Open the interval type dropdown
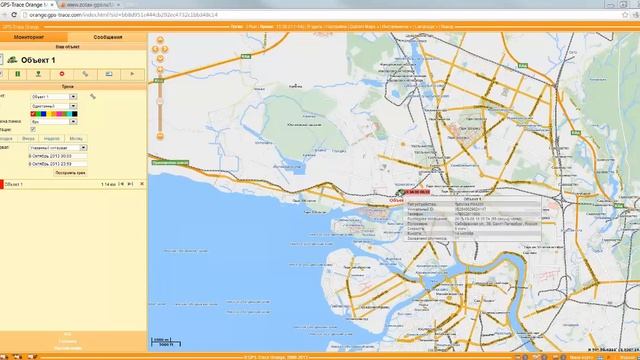The image size is (640, 360). pos(58,148)
